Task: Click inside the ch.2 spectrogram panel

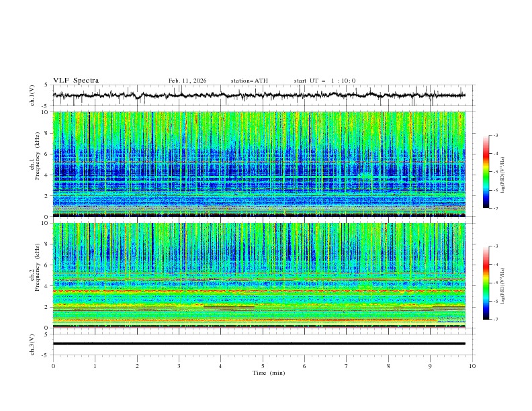Action: 259,275
